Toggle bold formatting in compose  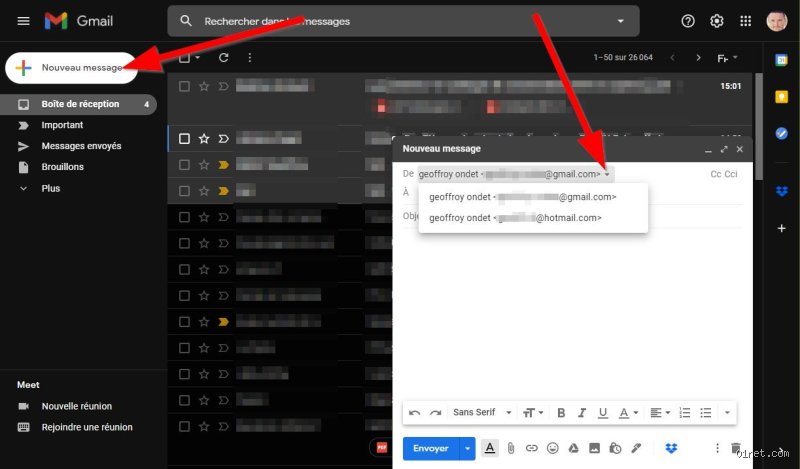point(561,412)
